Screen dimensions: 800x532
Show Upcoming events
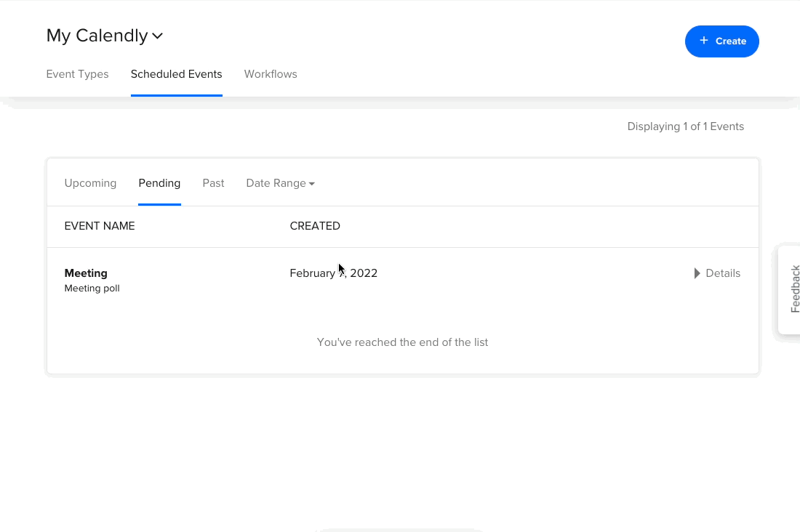click(90, 183)
